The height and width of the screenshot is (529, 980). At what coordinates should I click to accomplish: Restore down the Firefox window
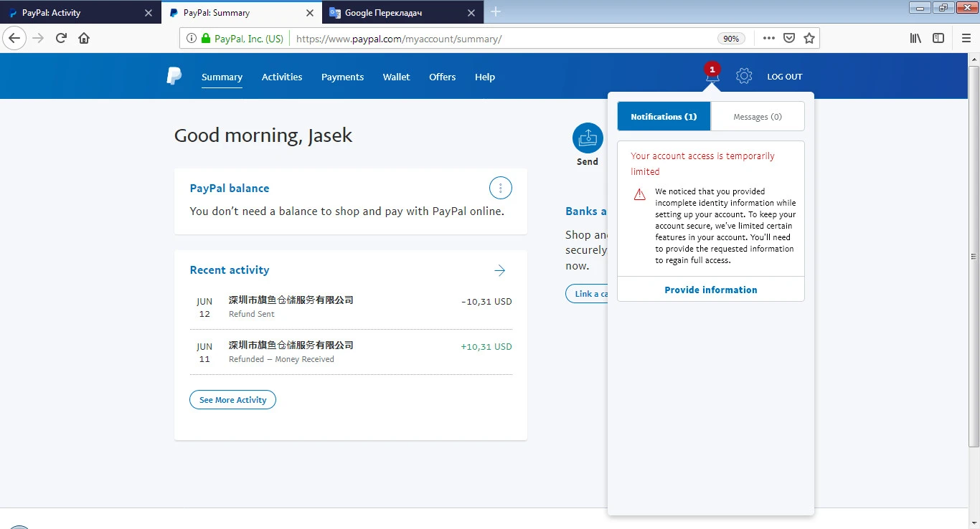coord(943,8)
